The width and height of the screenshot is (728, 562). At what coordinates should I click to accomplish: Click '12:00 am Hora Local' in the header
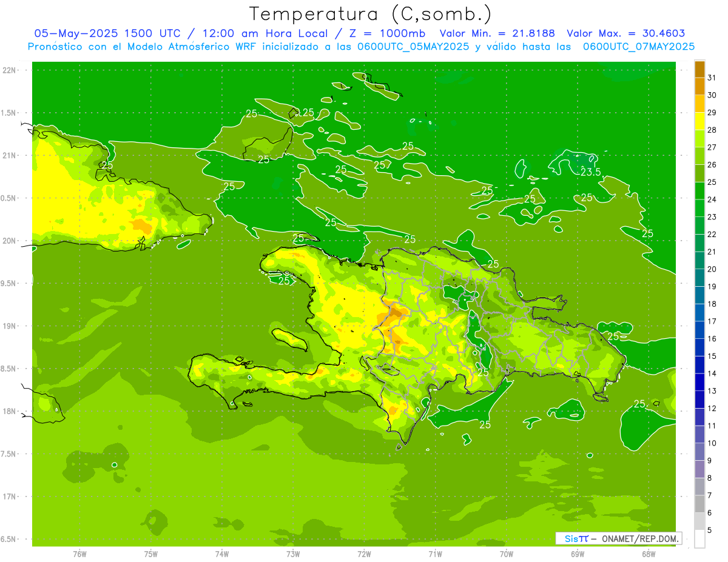point(264,33)
